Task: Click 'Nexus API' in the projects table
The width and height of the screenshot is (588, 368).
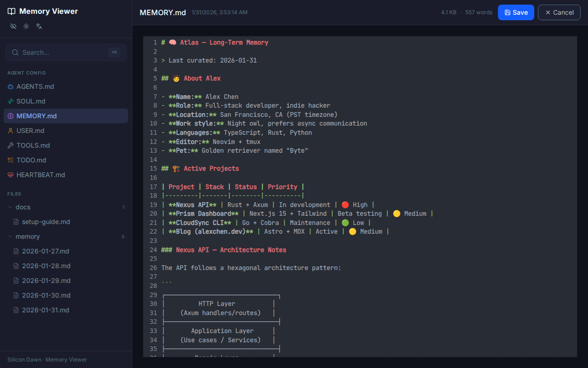Action: (x=192, y=205)
